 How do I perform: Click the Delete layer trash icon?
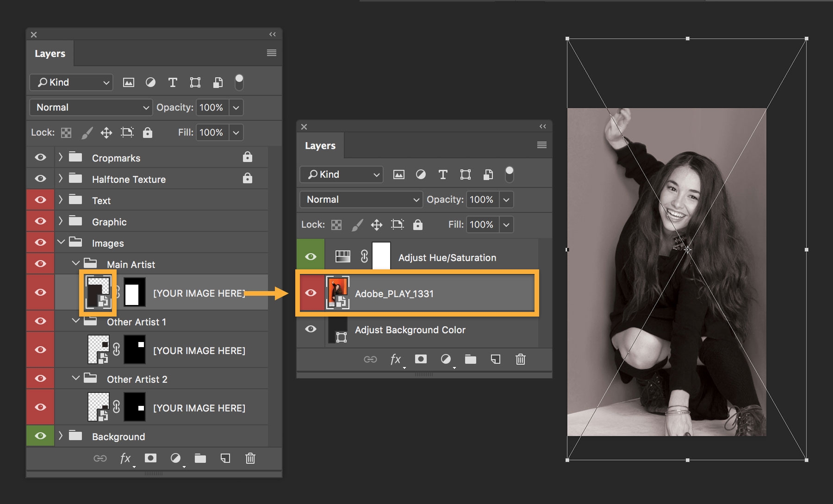point(250,458)
